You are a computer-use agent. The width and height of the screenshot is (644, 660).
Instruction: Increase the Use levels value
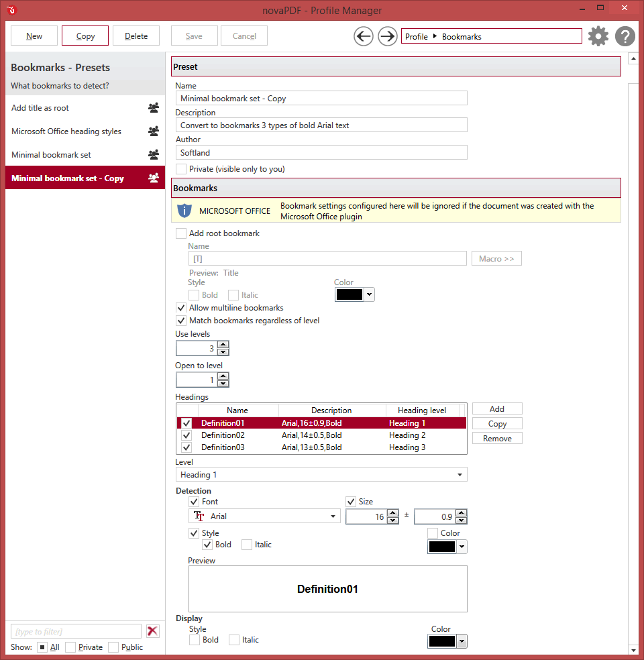tap(223, 345)
